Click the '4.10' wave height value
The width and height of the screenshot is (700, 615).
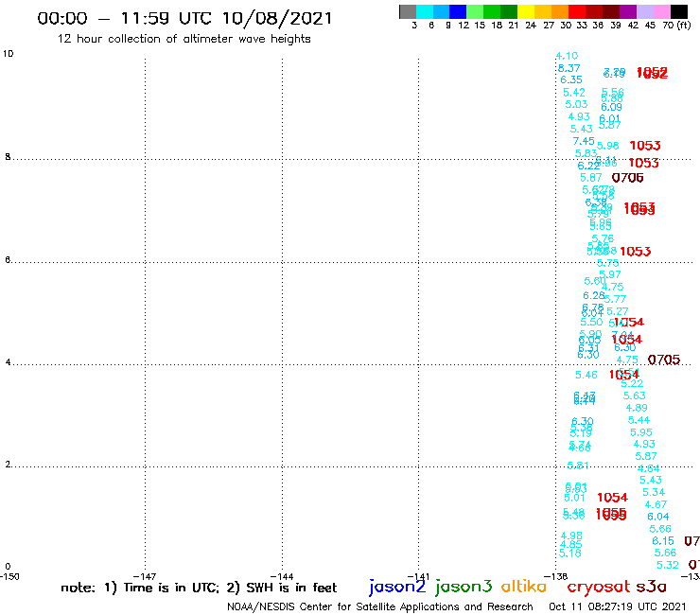[567, 56]
